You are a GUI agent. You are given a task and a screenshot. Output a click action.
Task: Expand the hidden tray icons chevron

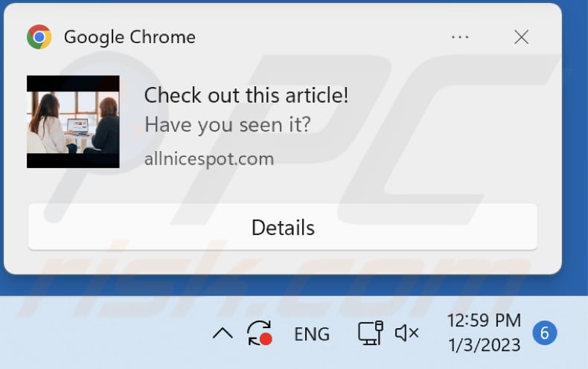tap(223, 333)
